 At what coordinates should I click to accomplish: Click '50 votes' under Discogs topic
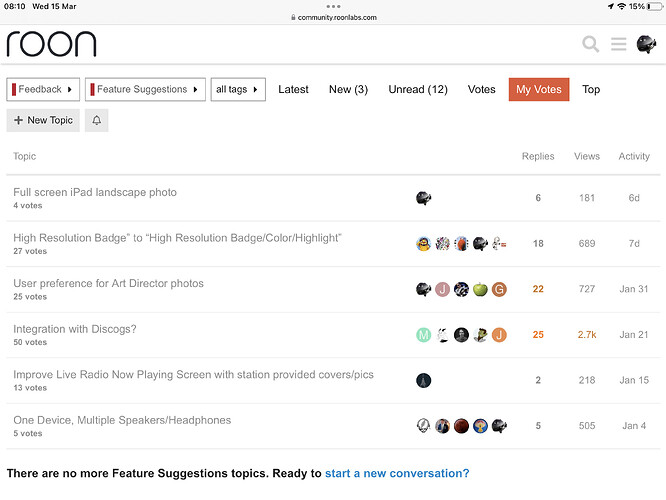[x=30, y=342]
